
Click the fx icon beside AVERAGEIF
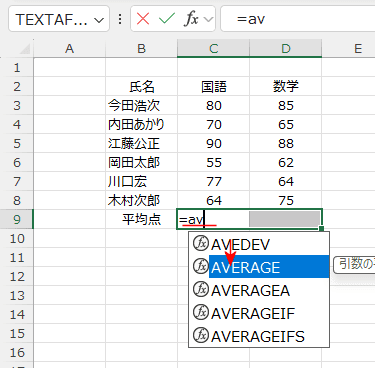pos(201,312)
